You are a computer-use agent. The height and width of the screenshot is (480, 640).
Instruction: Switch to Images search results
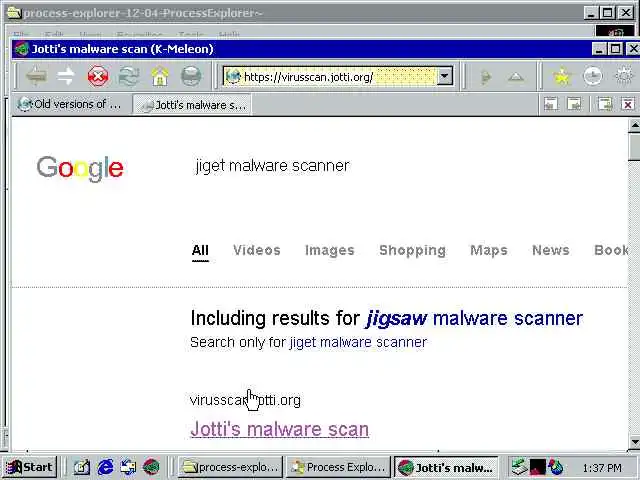(x=330, y=250)
